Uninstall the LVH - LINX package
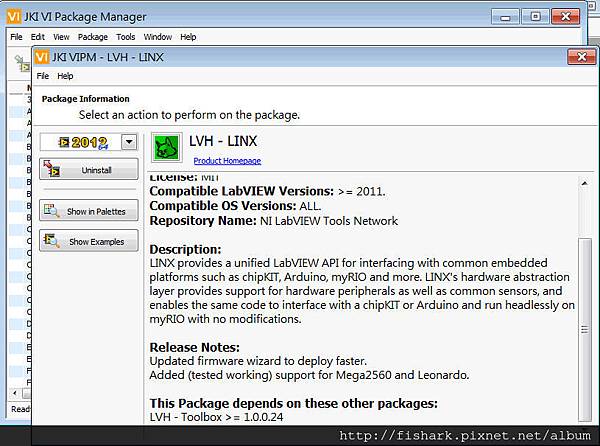 (89, 169)
